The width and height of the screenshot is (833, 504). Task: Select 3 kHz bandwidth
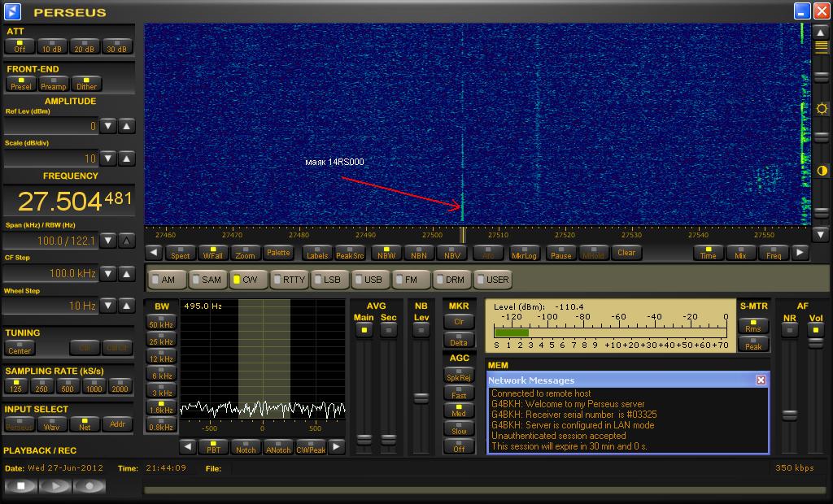point(161,391)
